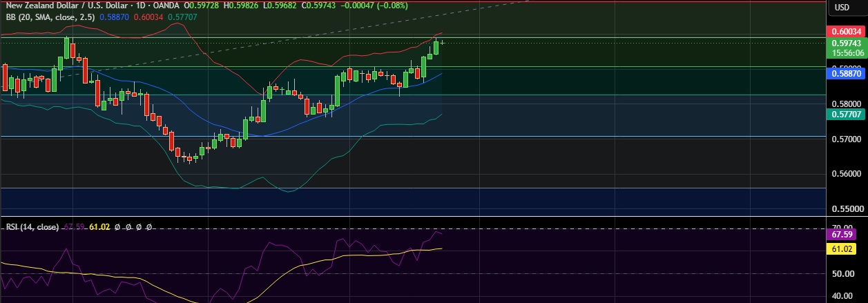Click the purple RSI value 67.59 in legend
The width and height of the screenshot is (868, 303).
[x=73, y=226]
